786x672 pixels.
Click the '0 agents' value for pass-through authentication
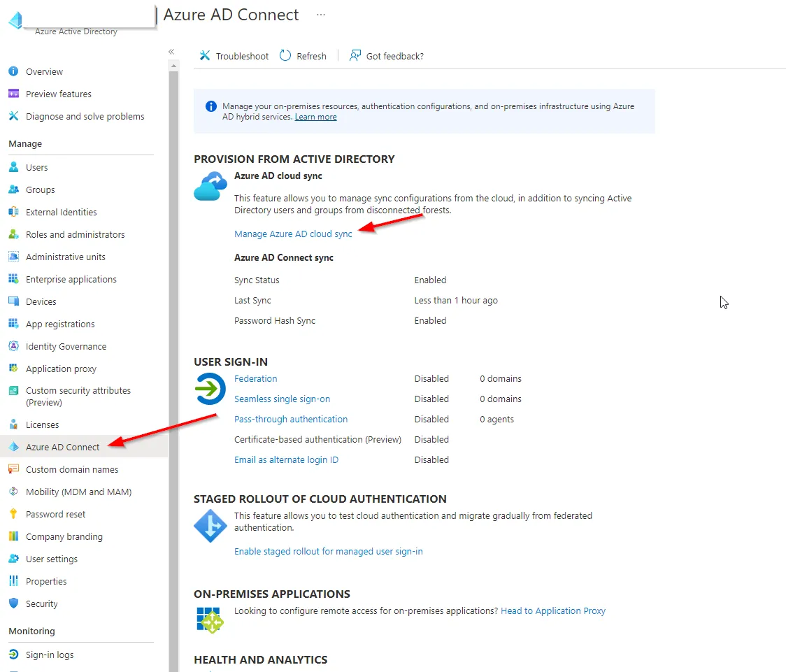496,419
